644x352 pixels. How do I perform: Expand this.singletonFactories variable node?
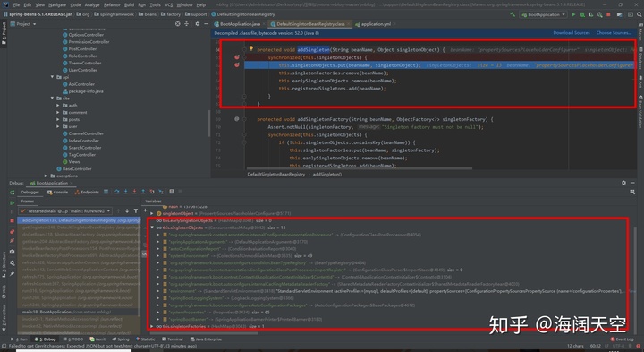tap(152, 326)
